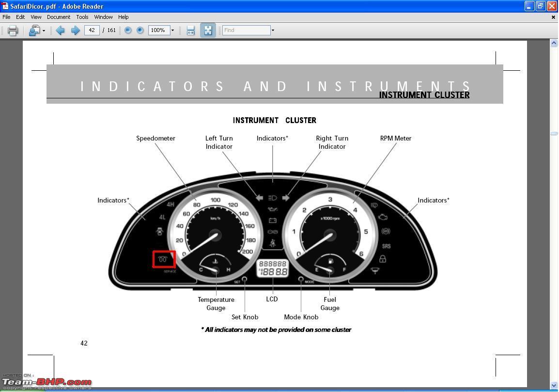The height and width of the screenshot is (392, 559).
Task: Click the Find search box
Action: [x=247, y=30]
